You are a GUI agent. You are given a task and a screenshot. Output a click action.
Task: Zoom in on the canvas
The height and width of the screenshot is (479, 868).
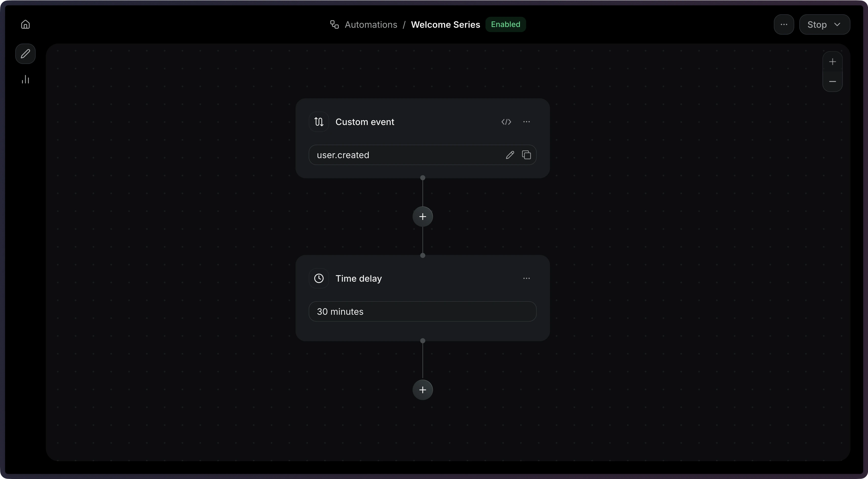[x=832, y=62]
